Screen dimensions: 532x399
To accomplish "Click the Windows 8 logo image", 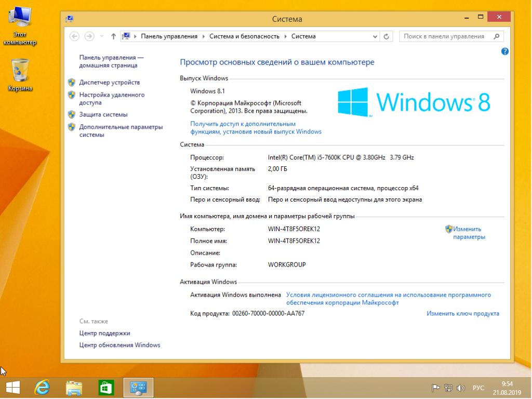I will point(414,102).
